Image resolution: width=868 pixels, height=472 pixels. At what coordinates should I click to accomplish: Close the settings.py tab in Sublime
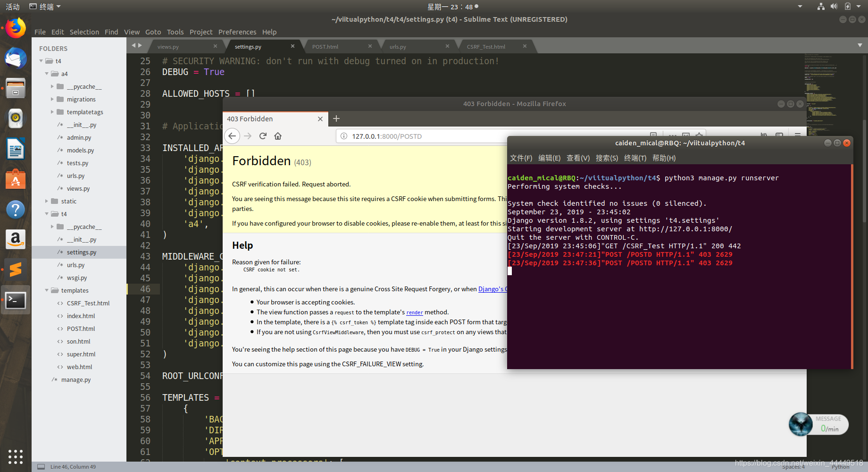click(292, 46)
